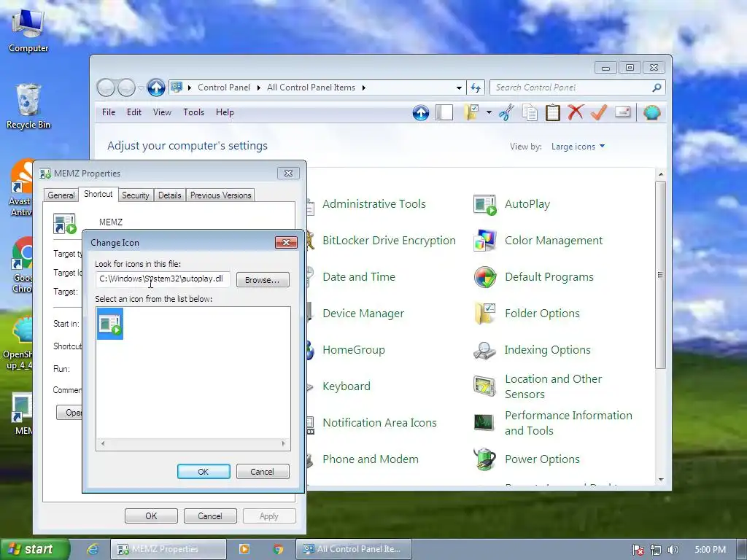Viewport: 747px width, 560px height.
Task: Launch Internet Explorer from the taskbar
Action: [x=93, y=549]
